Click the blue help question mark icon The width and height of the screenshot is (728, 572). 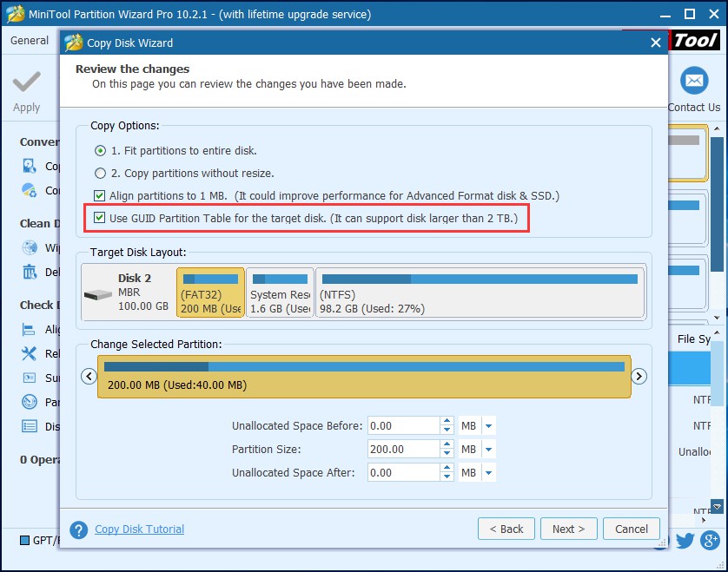78,529
